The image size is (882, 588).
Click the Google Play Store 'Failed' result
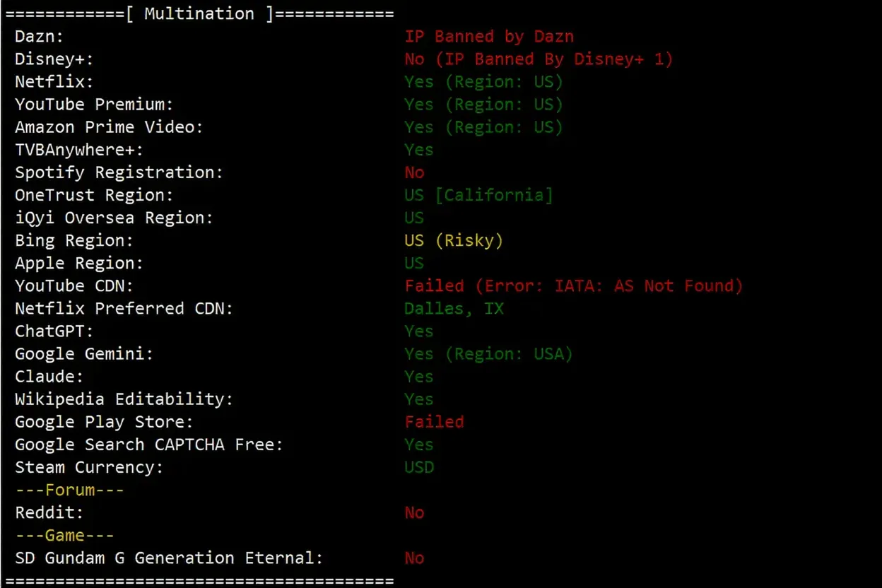[434, 421]
